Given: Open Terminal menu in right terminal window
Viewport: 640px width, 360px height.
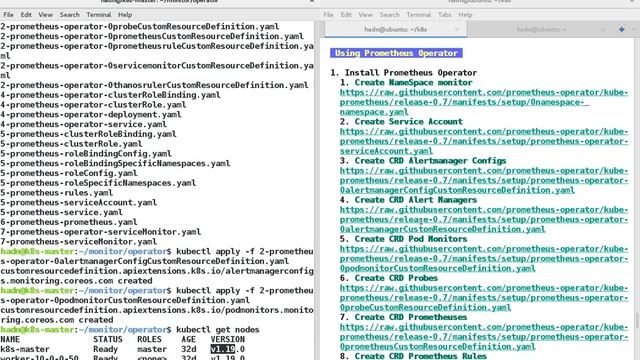Looking at the screenshot, I should (419, 15).
